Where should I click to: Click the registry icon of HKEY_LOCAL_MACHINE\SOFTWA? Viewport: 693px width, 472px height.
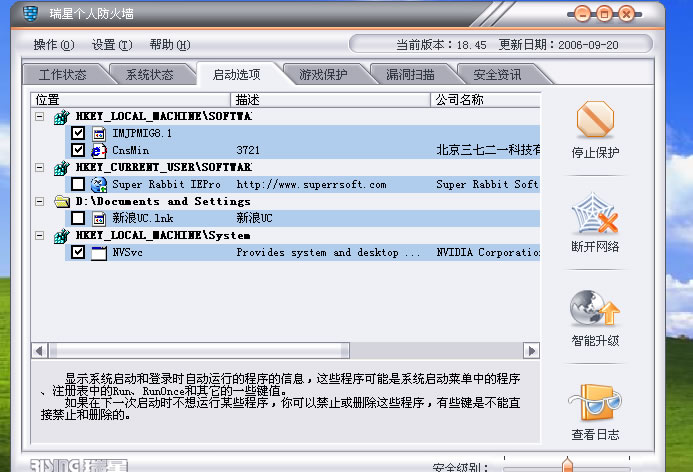point(62,117)
